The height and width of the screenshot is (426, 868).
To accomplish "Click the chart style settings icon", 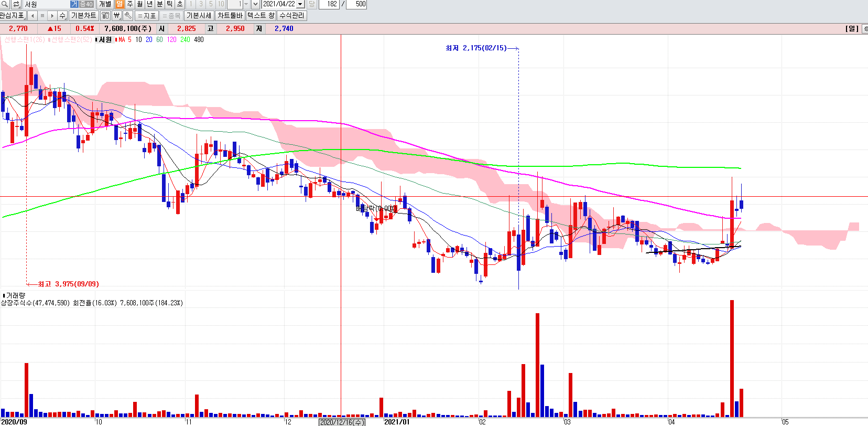I will click(105, 16).
